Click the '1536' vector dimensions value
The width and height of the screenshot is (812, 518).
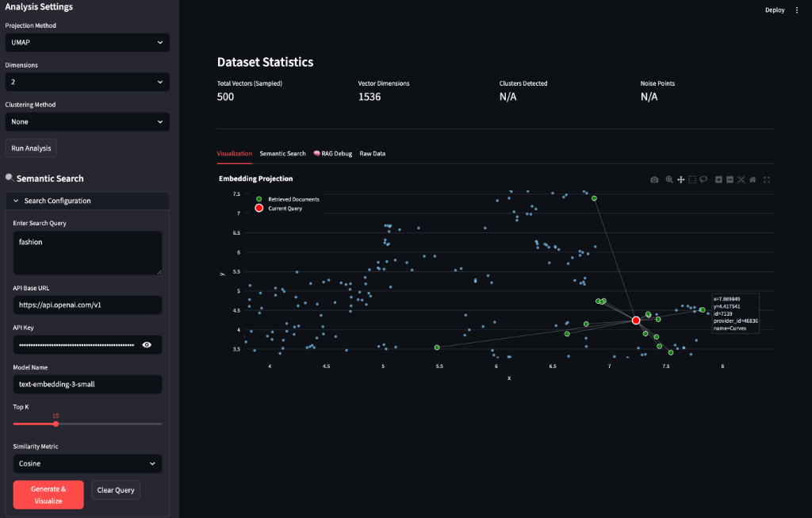(x=370, y=97)
